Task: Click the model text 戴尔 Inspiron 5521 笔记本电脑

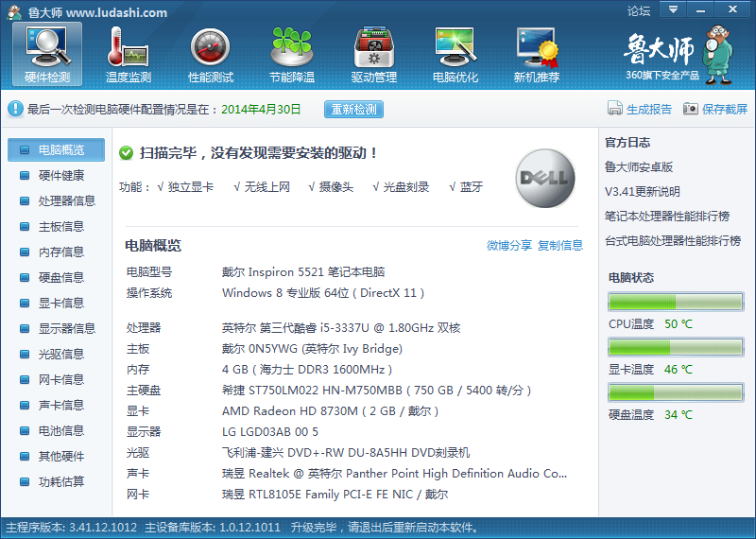Action: [x=303, y=272]
